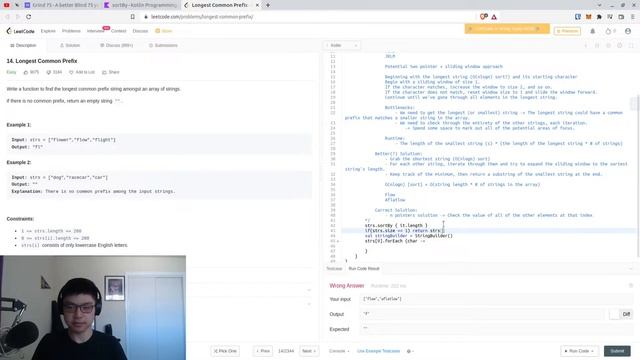The width and height of the screenshot is (640, 360).
Task: Open the Store nav item
Action: 164,31
